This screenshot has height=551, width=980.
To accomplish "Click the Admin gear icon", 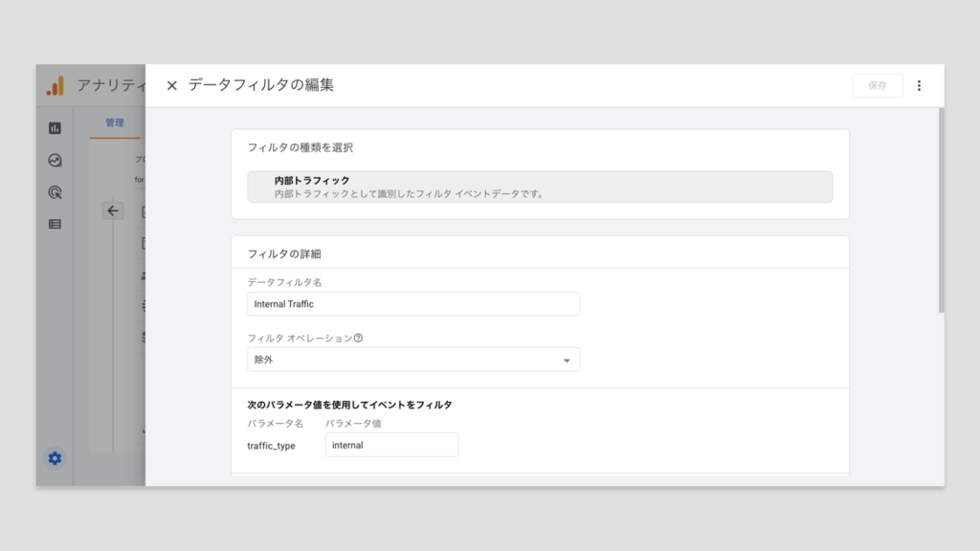I will [55, 458].
